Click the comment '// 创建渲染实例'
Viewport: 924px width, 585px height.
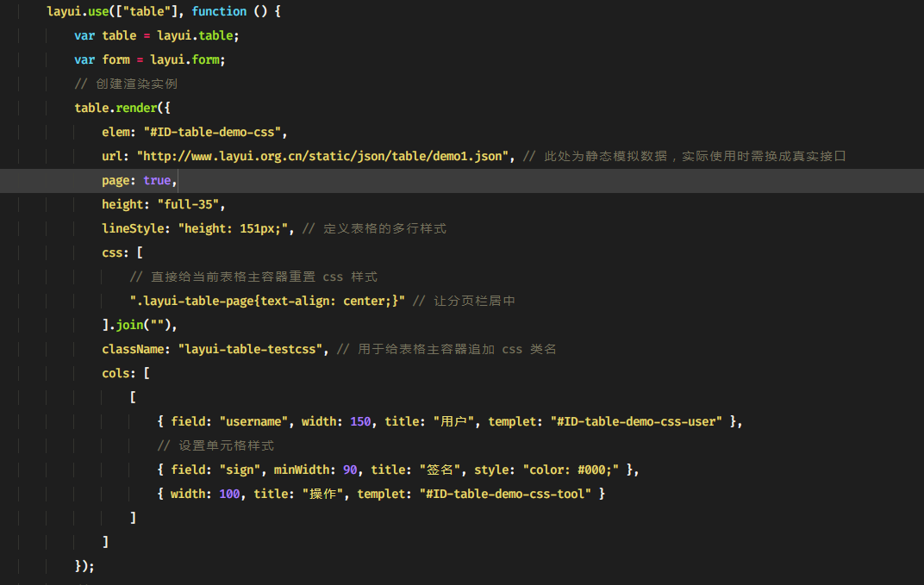click(126, 84)
